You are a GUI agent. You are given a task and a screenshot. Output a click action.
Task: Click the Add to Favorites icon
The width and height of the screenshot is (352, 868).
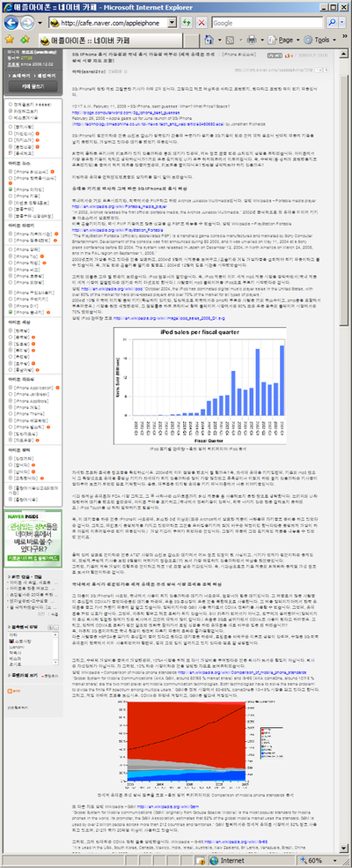(25, 40)
